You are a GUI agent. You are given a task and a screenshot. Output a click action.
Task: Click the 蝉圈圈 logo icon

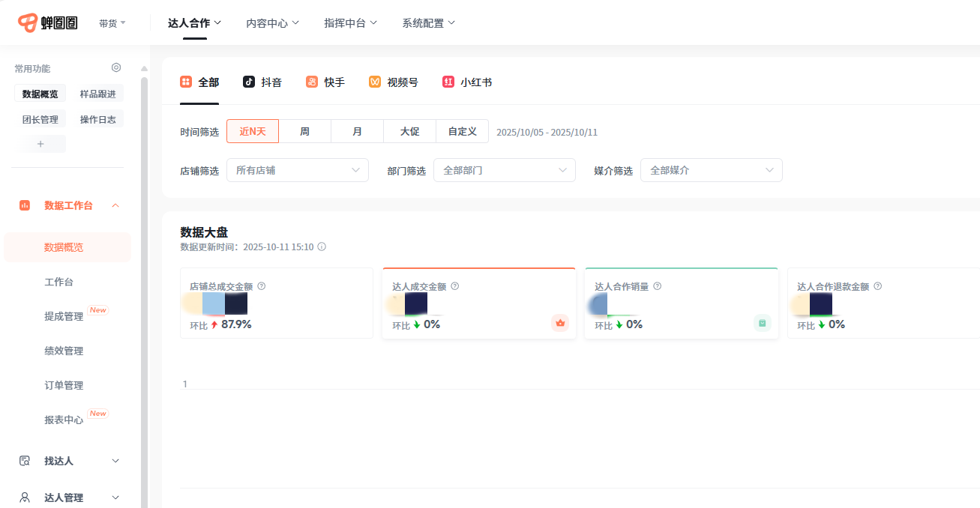tap(28, 23)
